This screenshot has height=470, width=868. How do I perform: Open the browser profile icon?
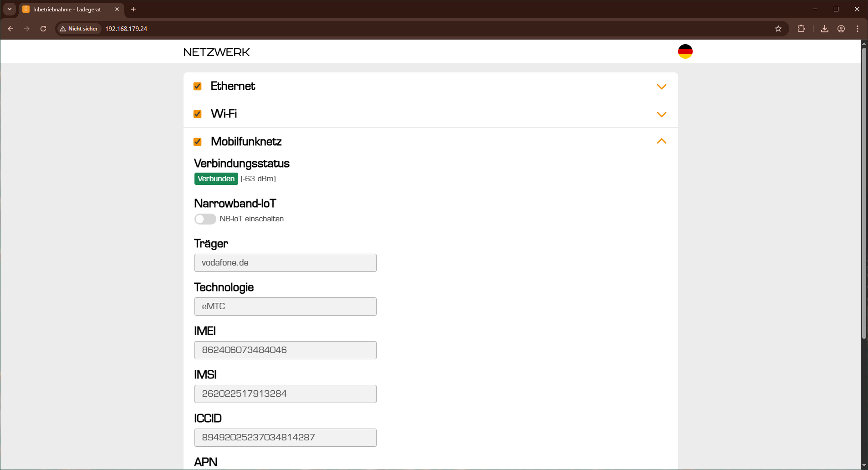(x=841, y=29)
